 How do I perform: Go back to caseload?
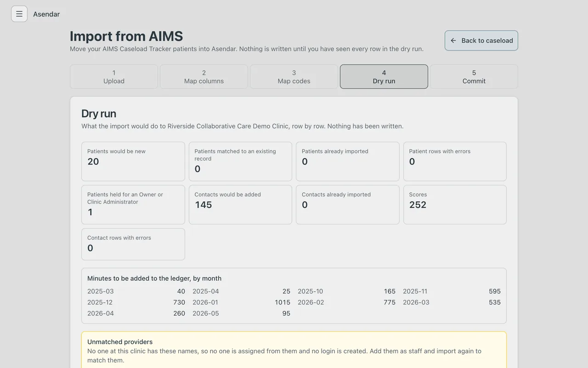coord(481,40)
